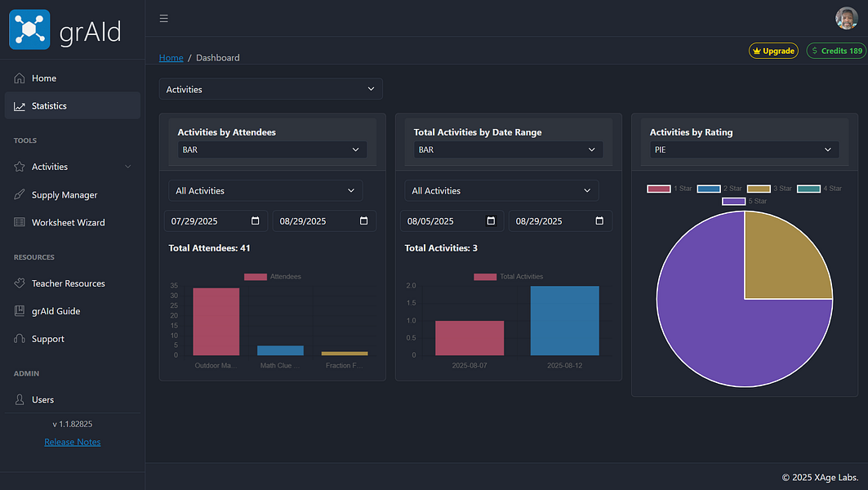868x490 pixels.
Task: Open calendar picker for 08/05/2025 date
Action: 491,221
